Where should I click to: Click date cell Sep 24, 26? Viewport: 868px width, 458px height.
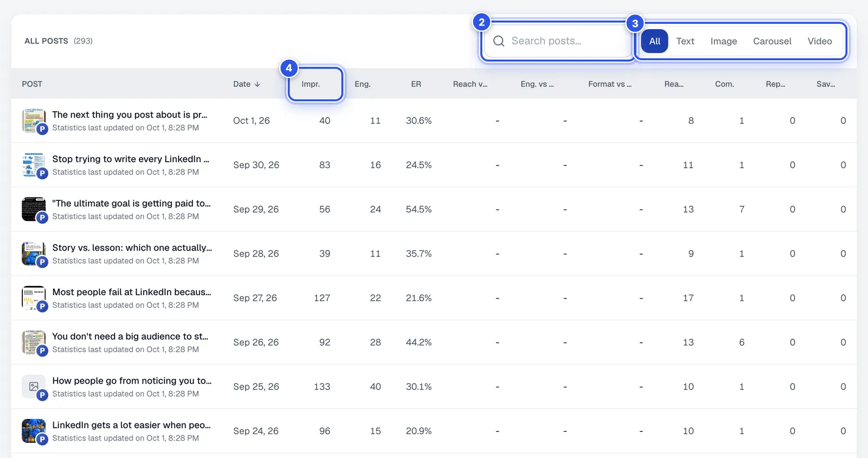point(256,431)
